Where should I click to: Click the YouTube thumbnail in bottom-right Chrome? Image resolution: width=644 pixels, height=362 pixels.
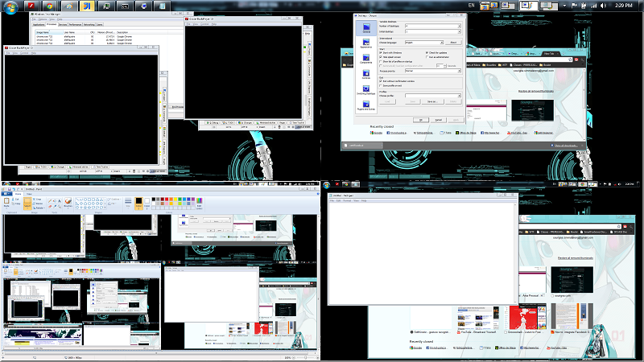(x=478, y=318)
